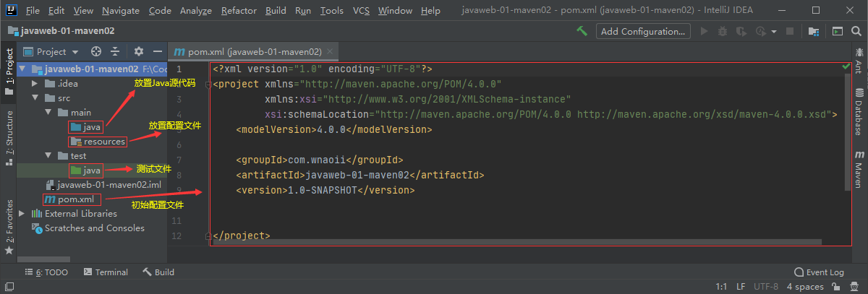Open the Database tool window
The height and width of the screenshot is (294, 868).
point(859,112)
